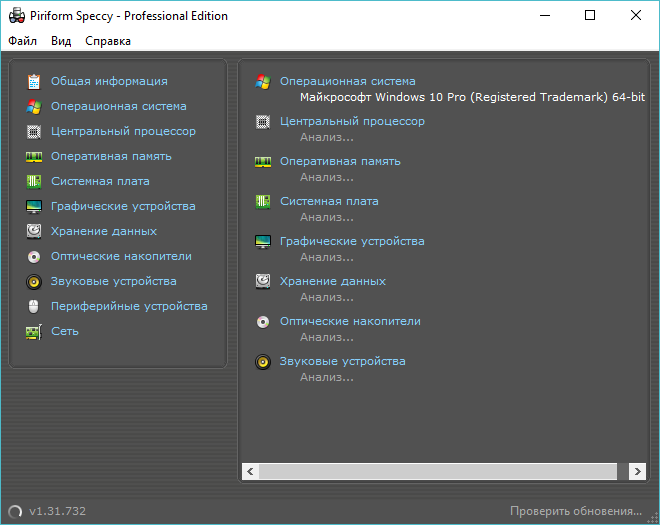Open the Вид menu
This screenshot has height=525, width=660.
point(61,41)
